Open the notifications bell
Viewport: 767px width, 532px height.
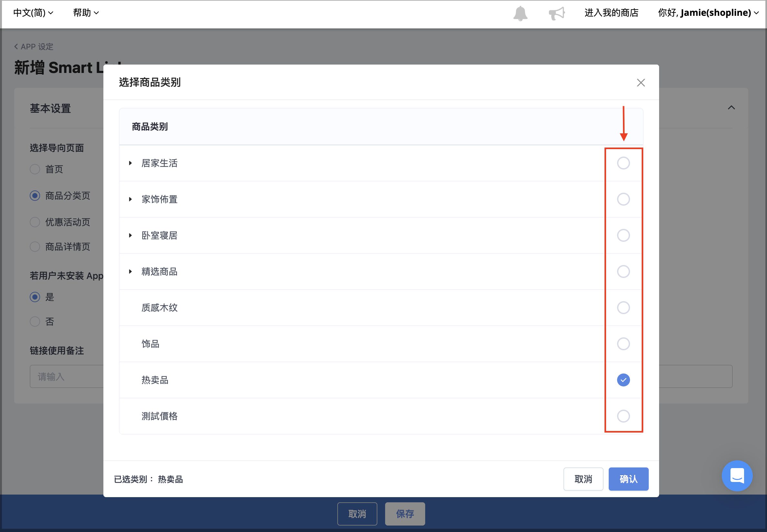(x=520, y=13)
